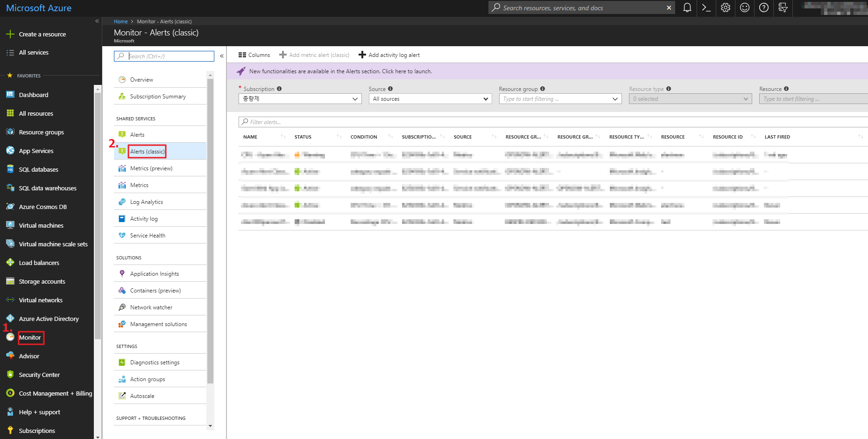Expand the Source dropdown showing All sources
The width and height of the screenshot is (868, 439).
click(430, 99)
